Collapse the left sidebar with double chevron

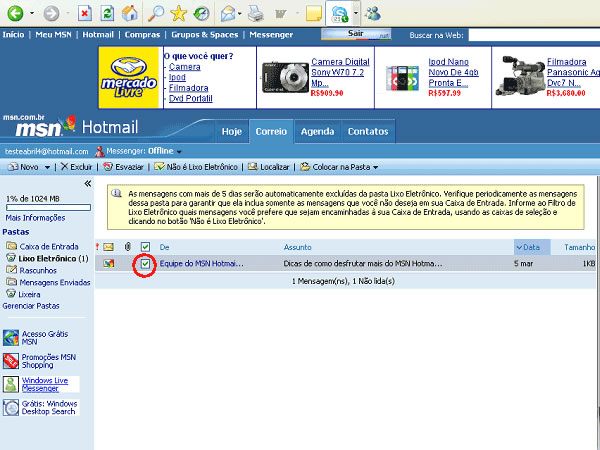click(88, 184)
